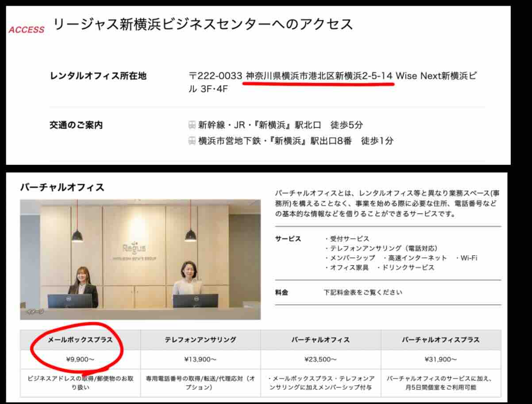Click the train icon beside 新幹線・JR
This screenshot has width=532, height=404.
click(x=192, y=125)
